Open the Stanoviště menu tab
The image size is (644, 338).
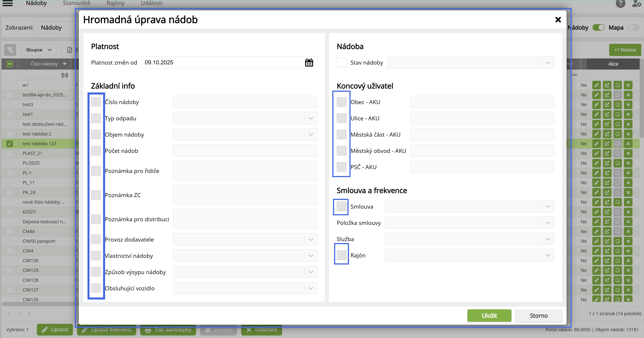[76, 3]
